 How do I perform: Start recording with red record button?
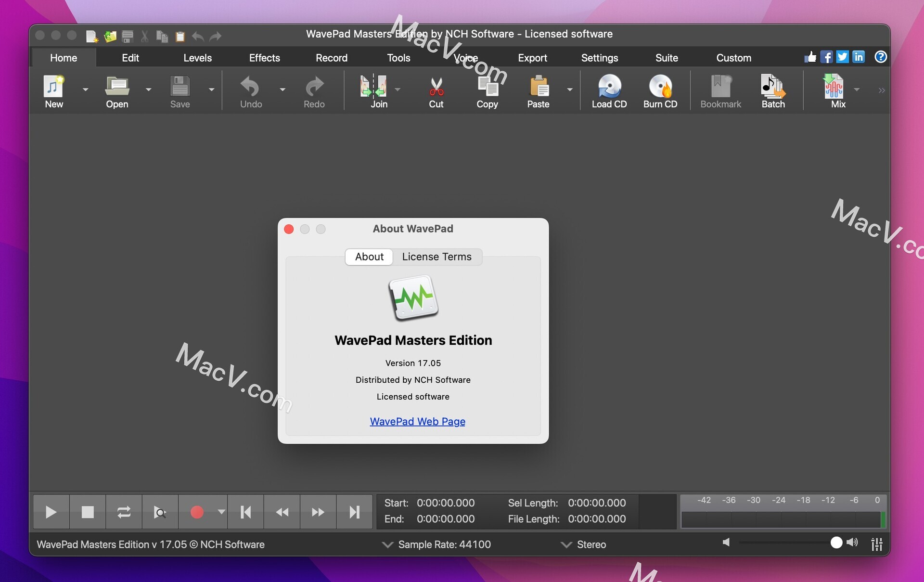[x=197, y=512]
